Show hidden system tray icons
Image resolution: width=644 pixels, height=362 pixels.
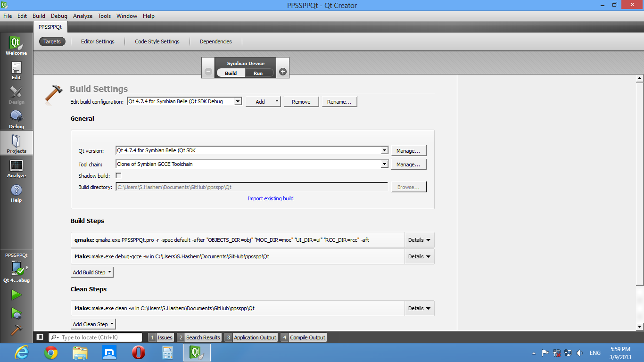[x=534, y=353]
